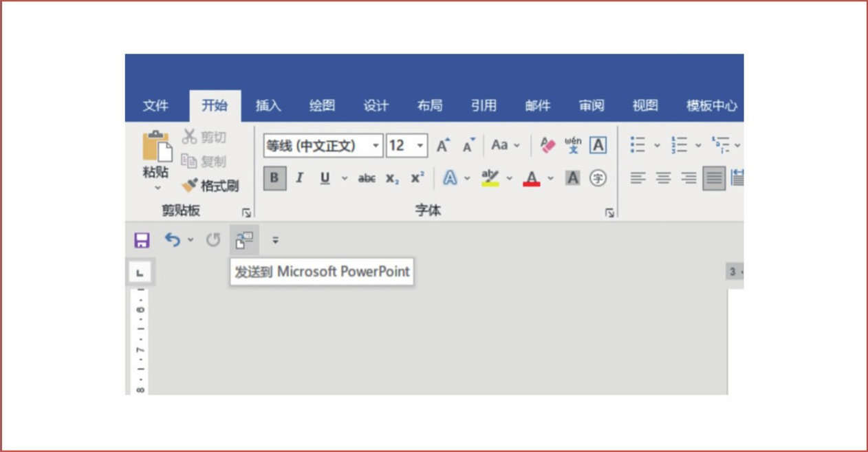This screenshot has width=868, height=452.
Task: Clear all formatting with eraser icon
Action: (547, 145)
